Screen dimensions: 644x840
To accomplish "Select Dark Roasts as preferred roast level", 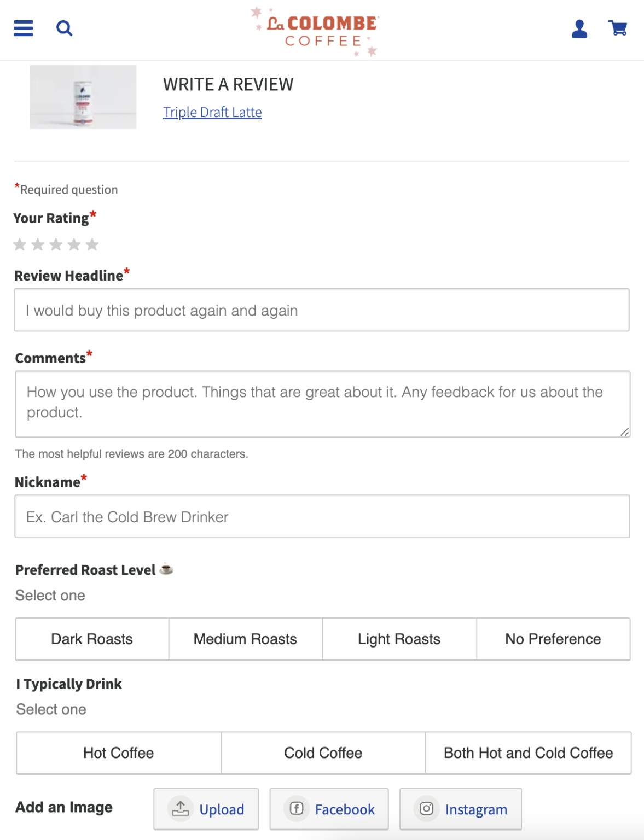I will [x=91, y=639].
